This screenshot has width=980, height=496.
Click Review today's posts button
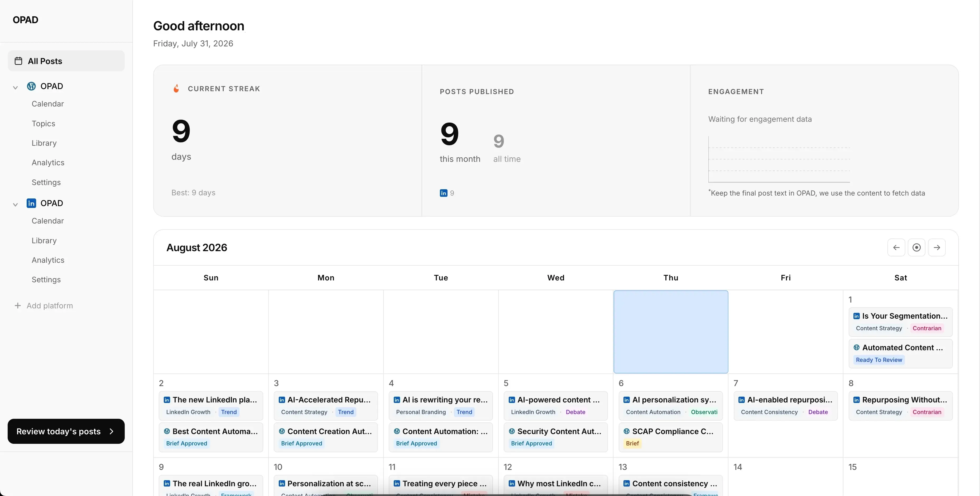[66, 431]
